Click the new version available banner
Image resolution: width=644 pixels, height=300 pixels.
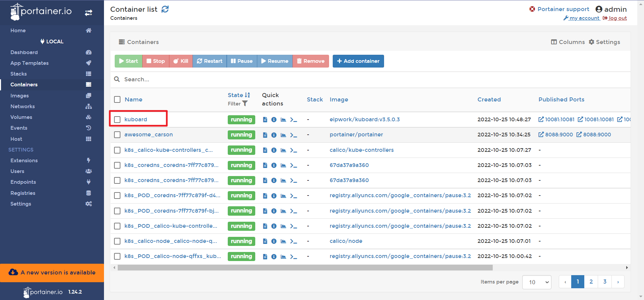(x=52, y=272)
